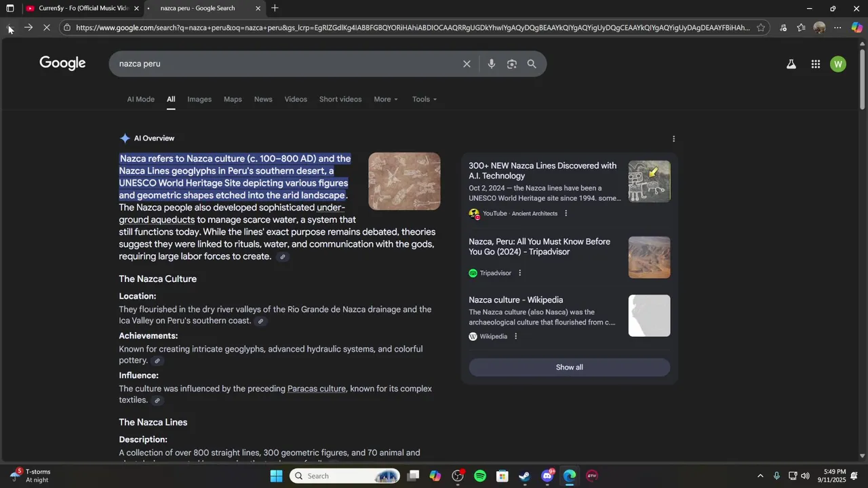This screenshot has height=488, width=868.
Task: Switch to News results
Action: point(263,99)
